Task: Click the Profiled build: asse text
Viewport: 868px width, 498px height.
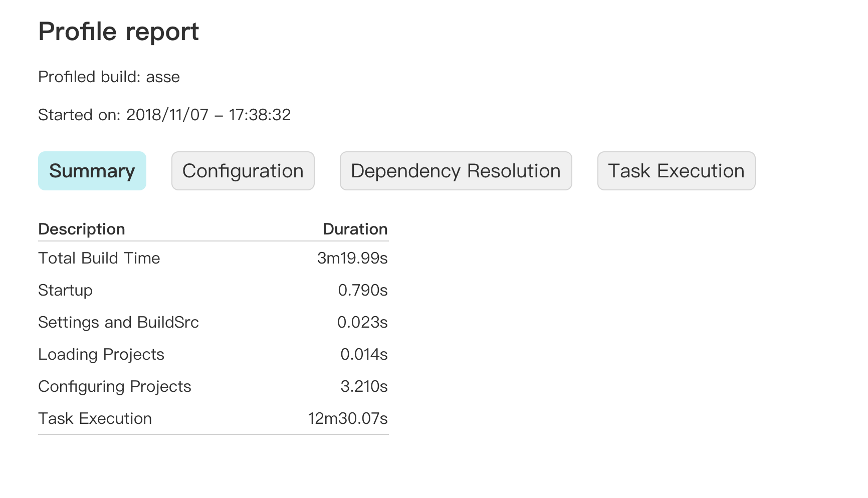Action: tap(109, 77)
